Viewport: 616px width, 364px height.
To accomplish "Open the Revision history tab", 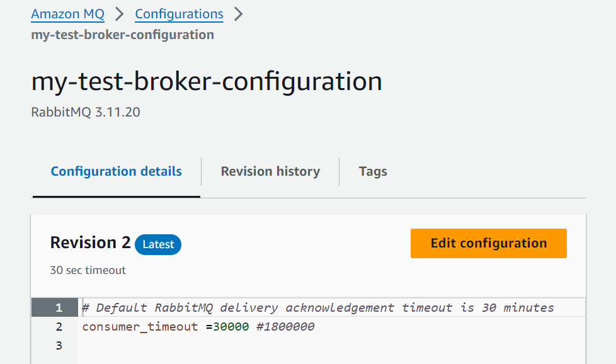I will tap(270, 171).
